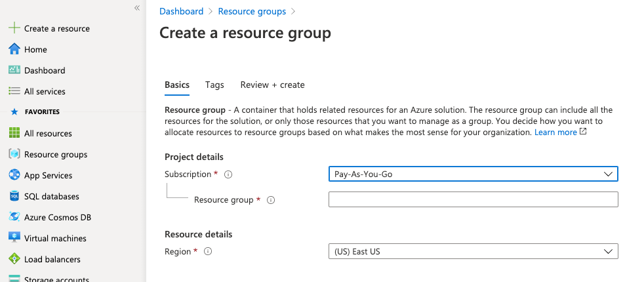The width and height of the screenshot is (644, 282).
Task: Navigate to Dashboard breadcrumb link
Action: (x=181, y=11)
